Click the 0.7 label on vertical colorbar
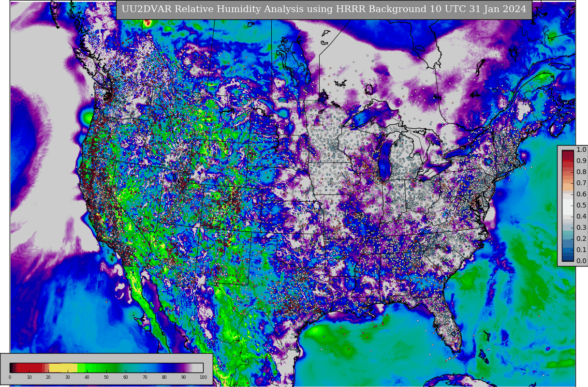 [x=581, y=183]
